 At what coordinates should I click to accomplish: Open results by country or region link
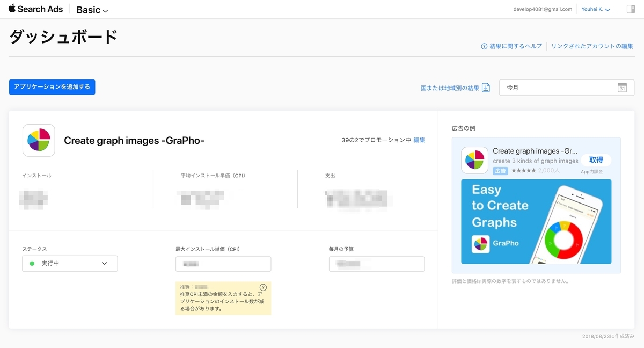(x=450, y=88)
